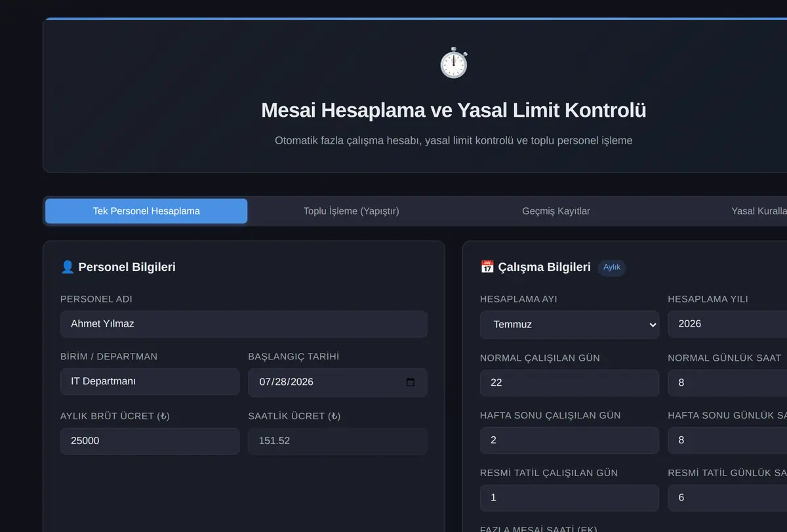The image size is (787, 532).
Task: Click the AYLIK BRÜT ÜCRET (₺) label
Action: click(x=115, y=416)
